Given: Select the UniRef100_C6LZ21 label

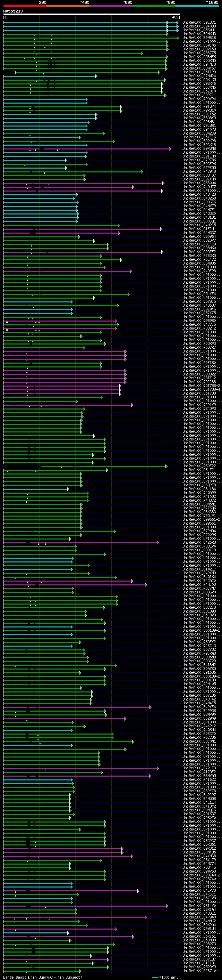Looking at the screenshot, I should point(199,470).
